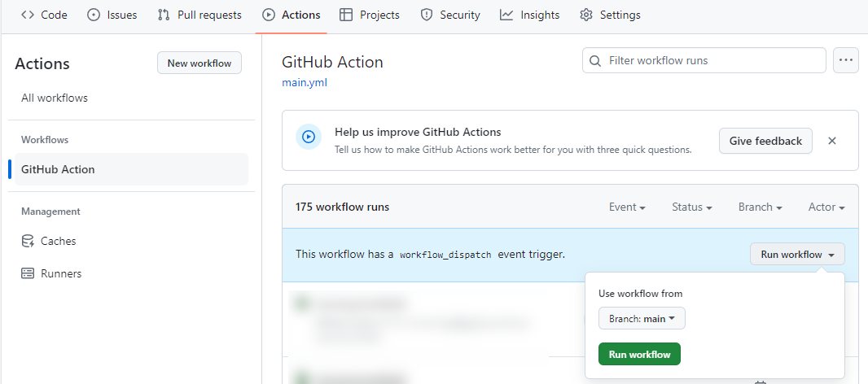Click the feedback banner play icon
Screen dimensions: 868x384
pos(308,137)
